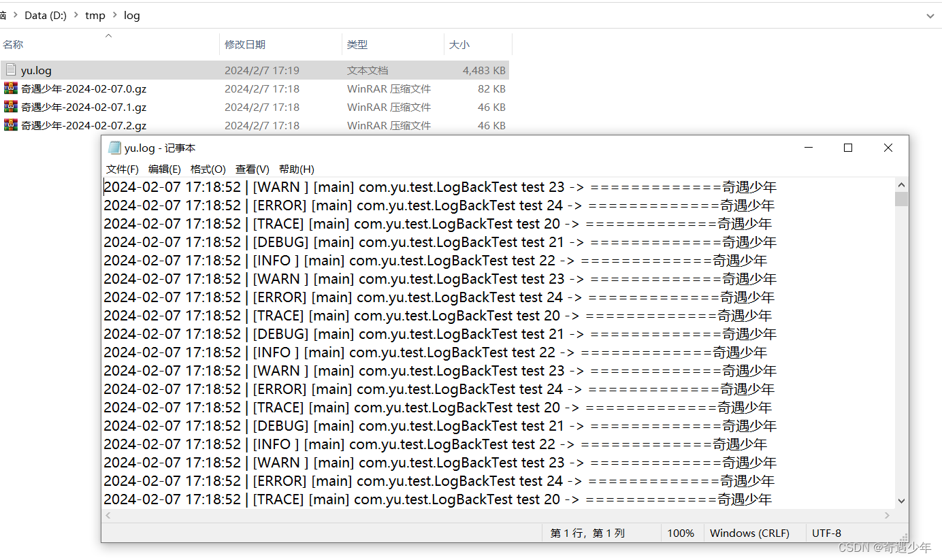Image resolution: width=942 pixels, height=560 pixels.
Task: Place cursor in last TRACE log line
Action: [438, 499]
